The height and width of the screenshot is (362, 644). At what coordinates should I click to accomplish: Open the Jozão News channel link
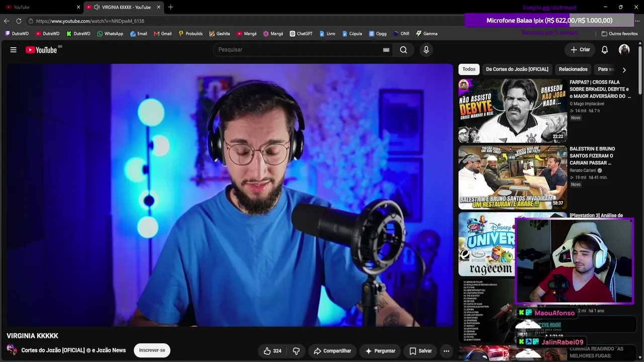click(x=111, y=350)
